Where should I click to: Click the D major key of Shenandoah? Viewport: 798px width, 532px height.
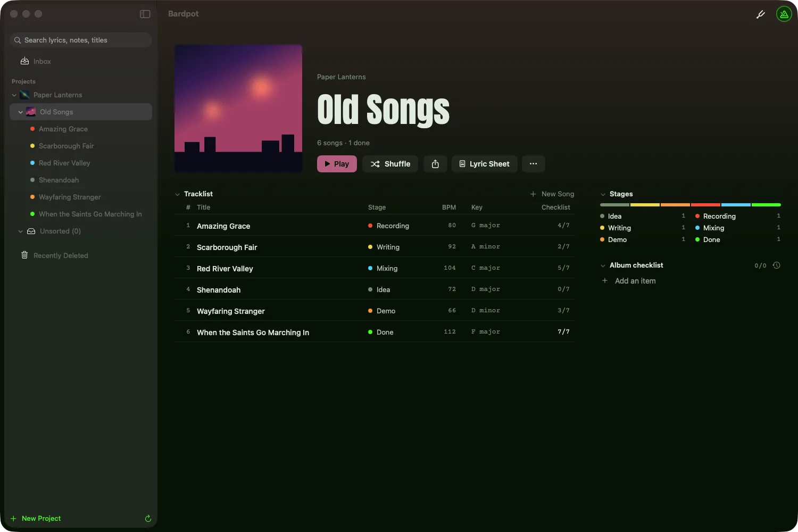point(485,289)
